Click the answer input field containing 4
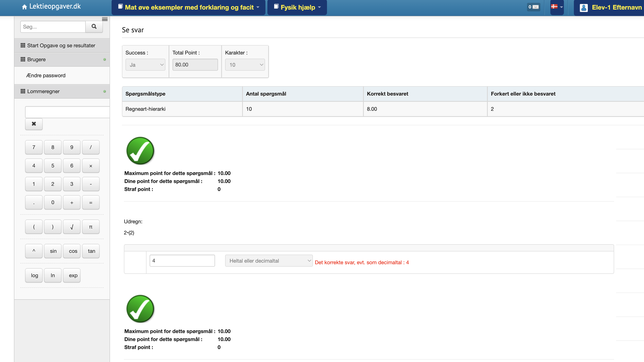644x362 pixels. [x=182, y=261]
